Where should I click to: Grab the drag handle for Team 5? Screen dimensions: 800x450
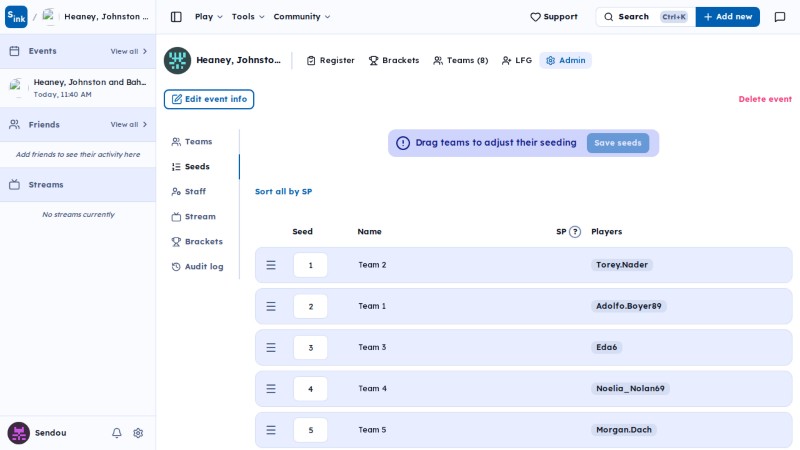(271, 430)
